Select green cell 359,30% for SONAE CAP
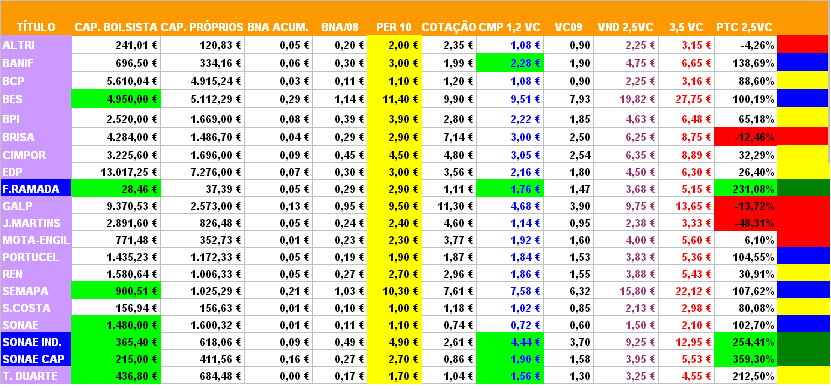 [x=746, y=359]
